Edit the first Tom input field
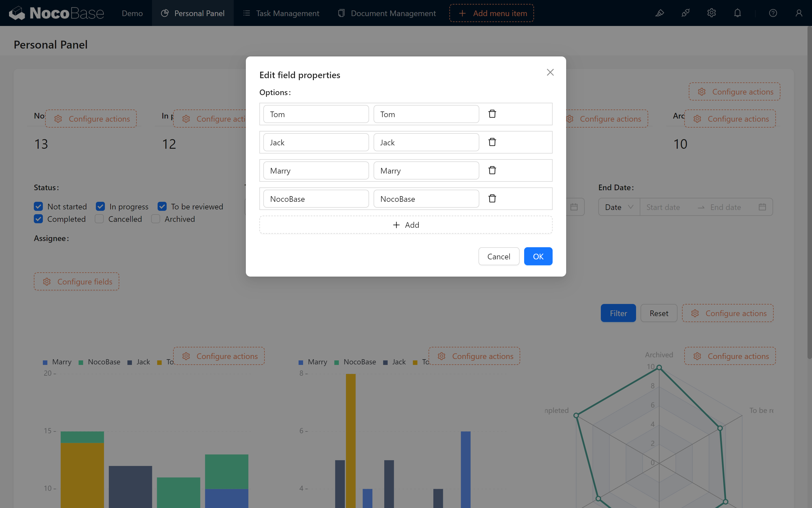 click(x=316, y=114)
